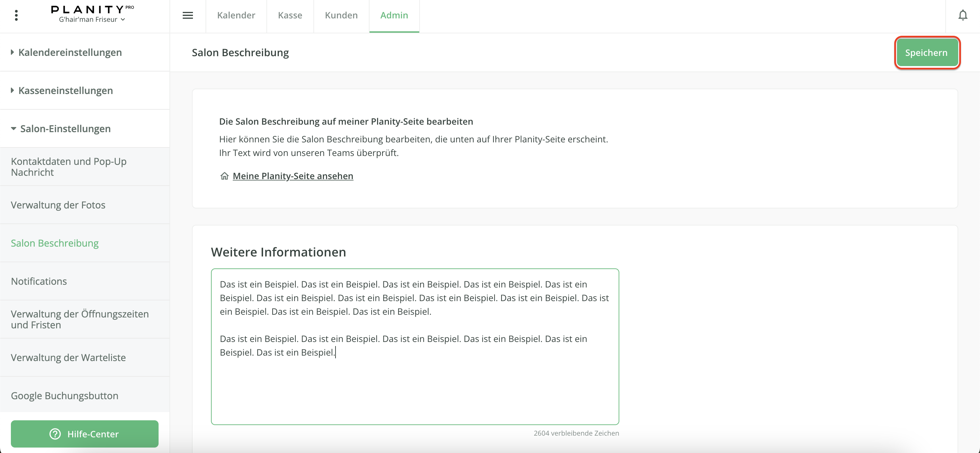Open Notifications settings in sidebar
The width and height of the screenshot is (980, 453).
[39, 281]
